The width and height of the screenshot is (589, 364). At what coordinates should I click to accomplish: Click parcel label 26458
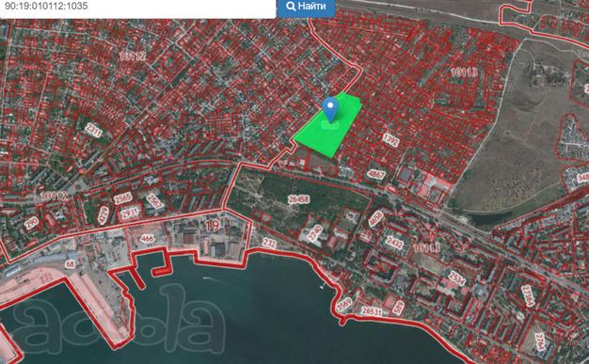click(298, 199)
